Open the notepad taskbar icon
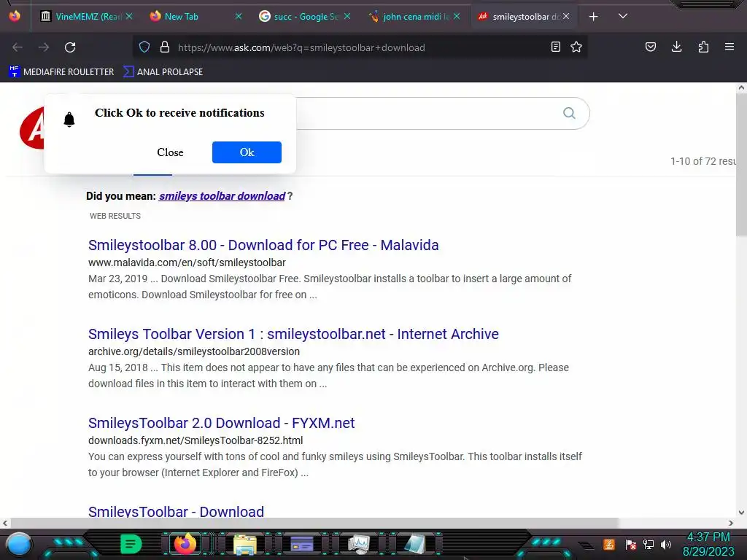This screenshot has width=747, height=560. (x=415, y=544)
